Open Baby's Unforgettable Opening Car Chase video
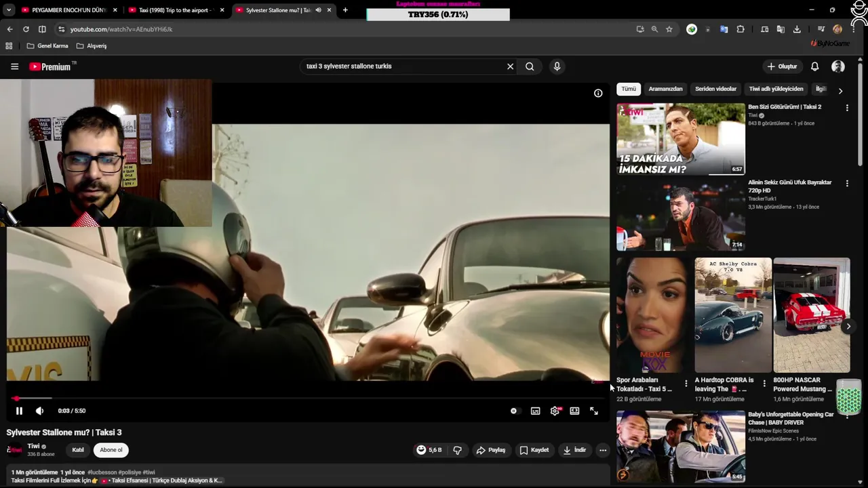The width and height of the screenshot is (868, 488). pyautogui.click(x=681, y=446)
